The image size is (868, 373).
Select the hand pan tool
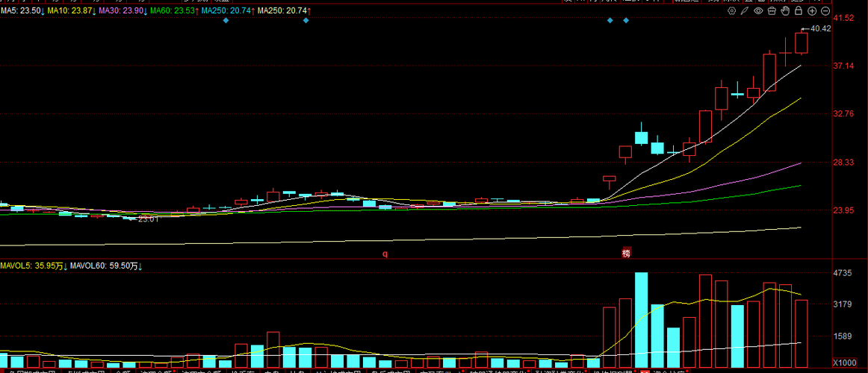[785, 11]
